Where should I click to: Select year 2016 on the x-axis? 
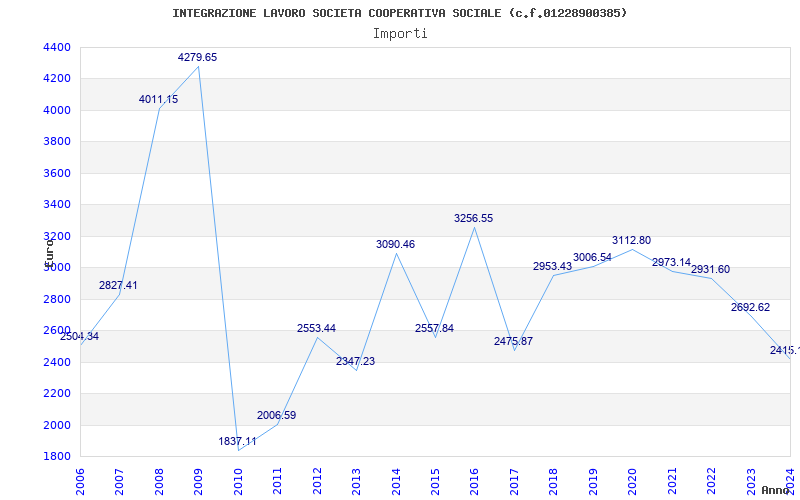pos(474,478)
